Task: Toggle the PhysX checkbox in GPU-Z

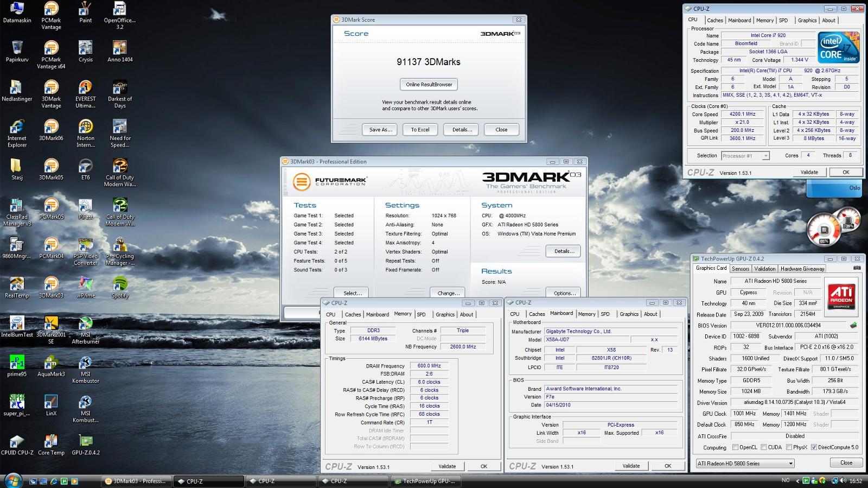Action: point(788,447)
